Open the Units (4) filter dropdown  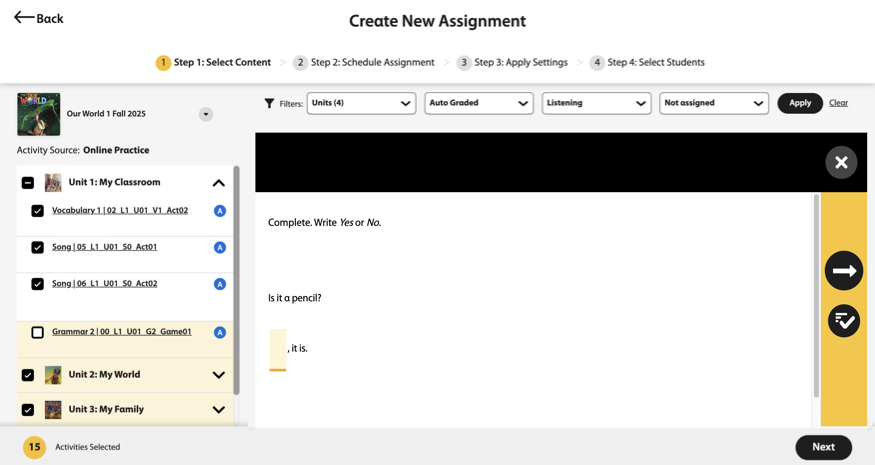[x=362, y=103]
